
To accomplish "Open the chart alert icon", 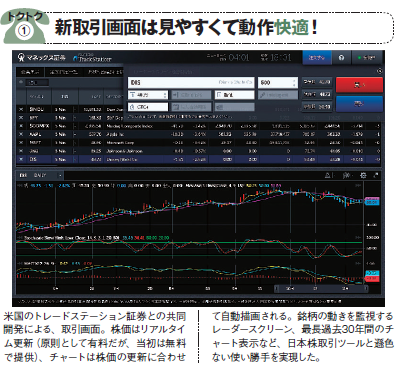I will pos(329,175).
